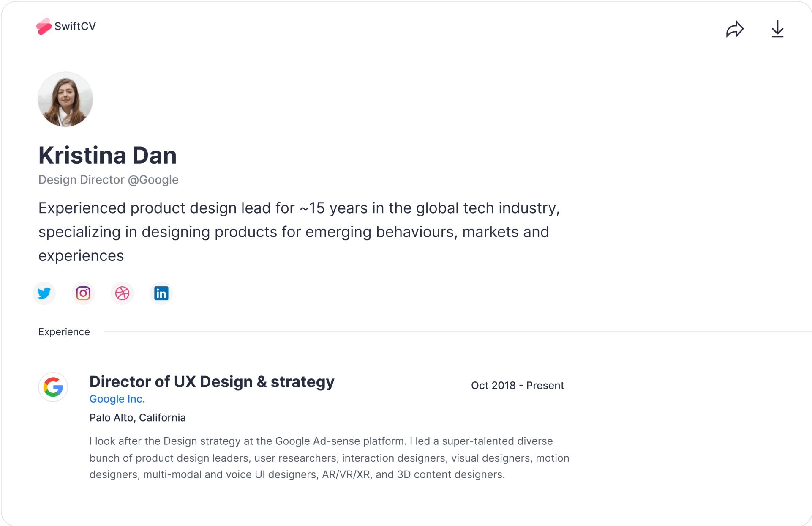812x526 pixels.
Task: Open the Google Inc. link
Action: (117, 399)
